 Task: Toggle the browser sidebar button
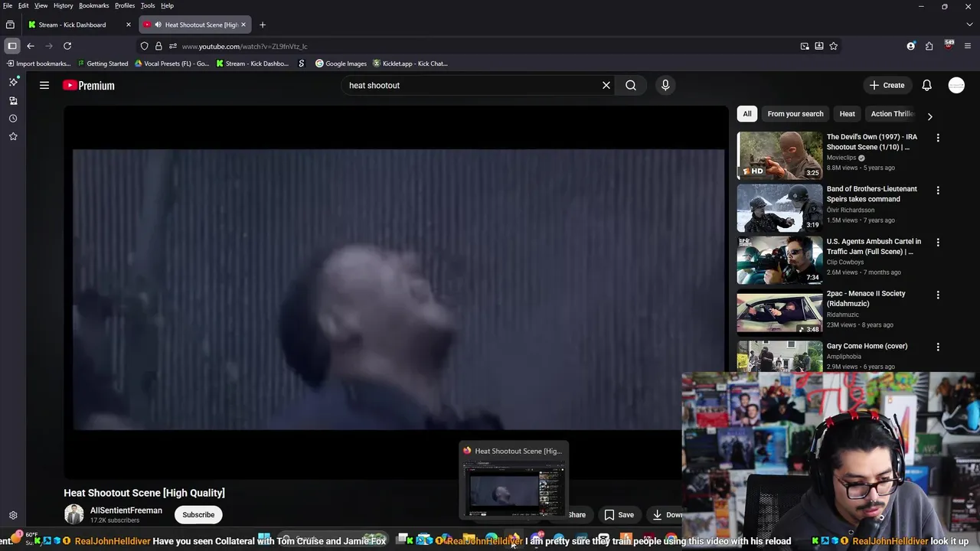(12, 46)
